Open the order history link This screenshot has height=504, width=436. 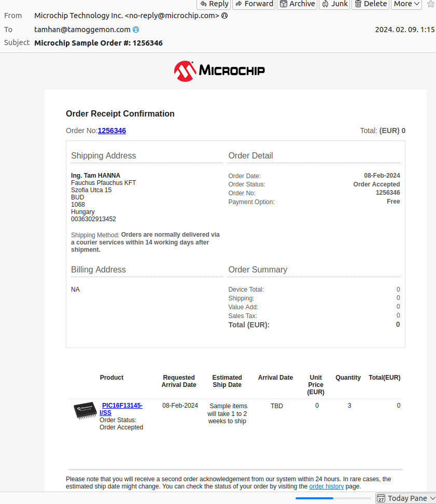(x=326, y=486)
